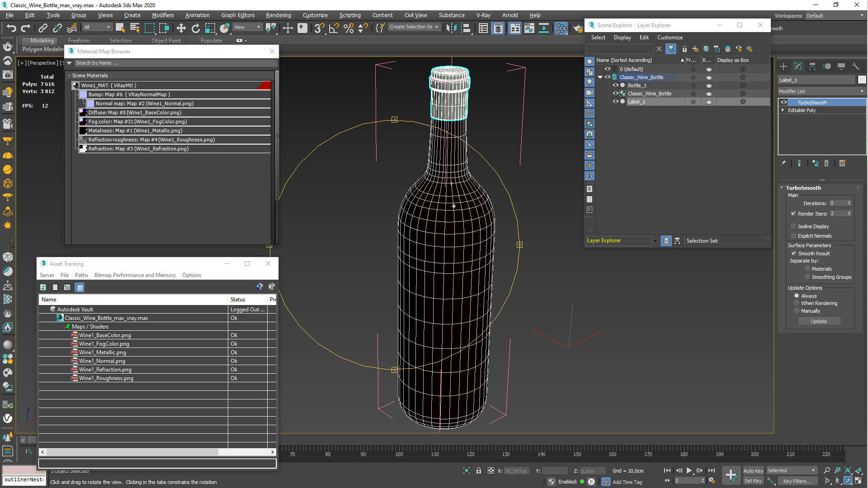This screenshot has height=488, width=868.
Task: Open the Key Filters button
Action: (797, 481)
